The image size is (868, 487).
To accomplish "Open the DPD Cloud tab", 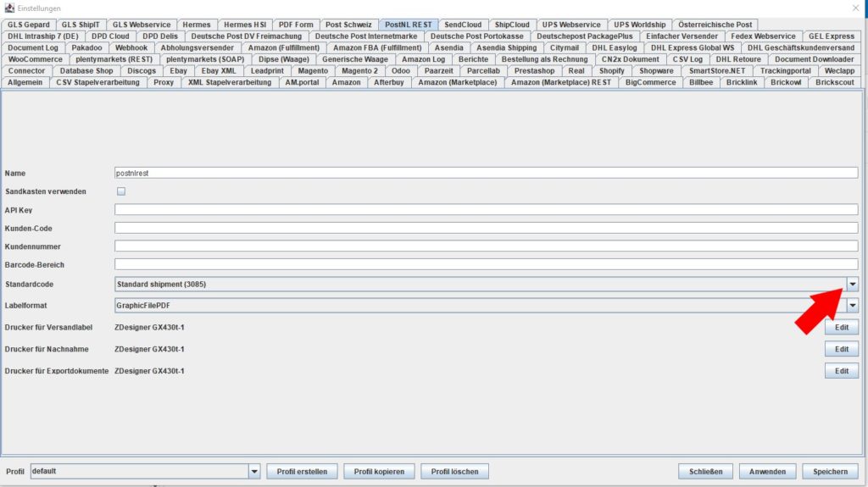I will coord(110,36).
